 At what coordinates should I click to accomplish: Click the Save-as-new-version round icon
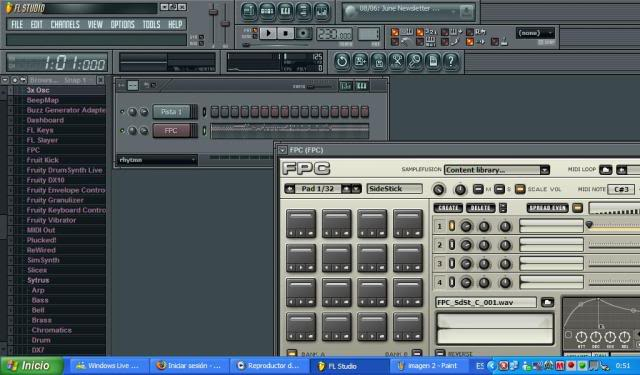360,62
